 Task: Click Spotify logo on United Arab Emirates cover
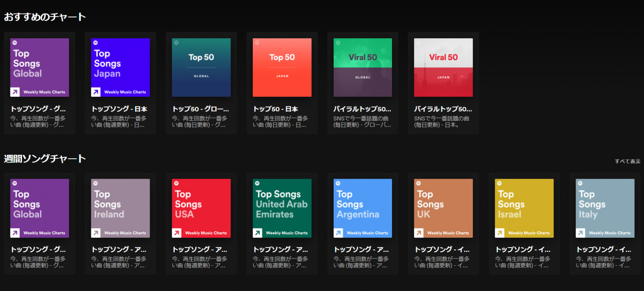[257, 183]
